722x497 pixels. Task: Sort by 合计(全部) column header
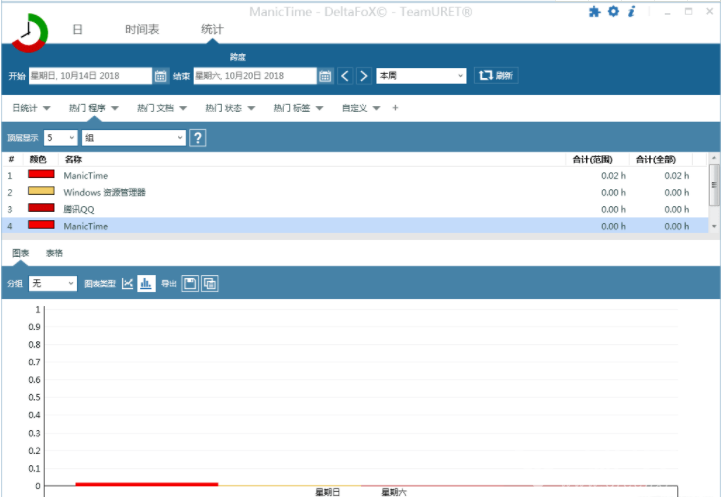(656, 159)
